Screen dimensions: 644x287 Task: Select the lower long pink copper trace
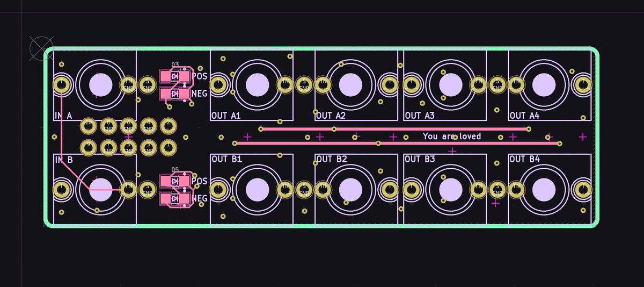coord(397,143)
